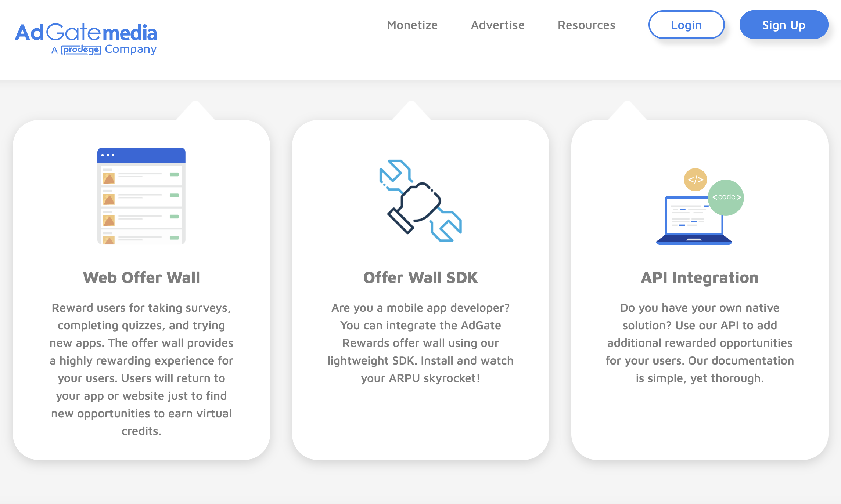Click the green <code> bubble icon
Viewport: 841px width, 504px height.
[726, 197]
